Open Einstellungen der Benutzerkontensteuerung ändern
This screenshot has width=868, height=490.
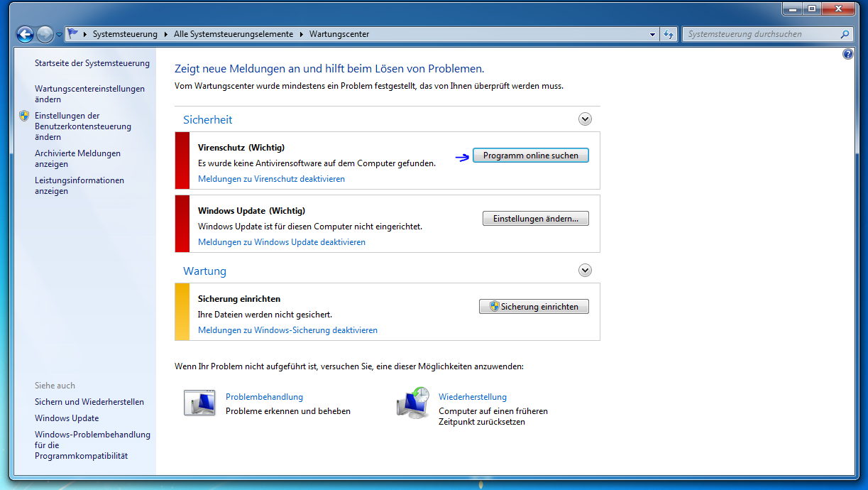point(83,126)
